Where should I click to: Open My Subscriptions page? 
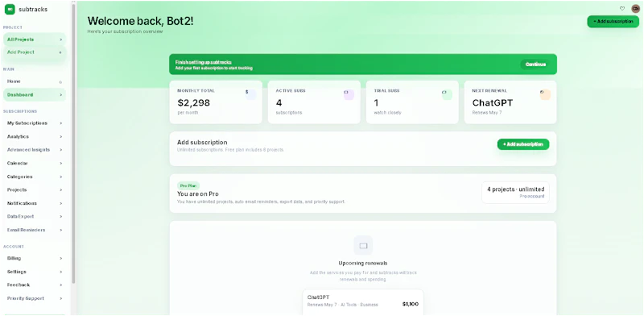click(x=35, y=123)
